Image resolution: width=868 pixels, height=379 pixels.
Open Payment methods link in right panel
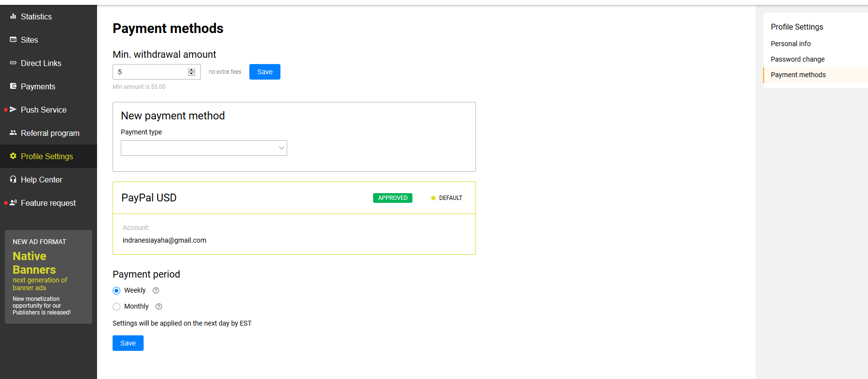[x=798, y=75]
